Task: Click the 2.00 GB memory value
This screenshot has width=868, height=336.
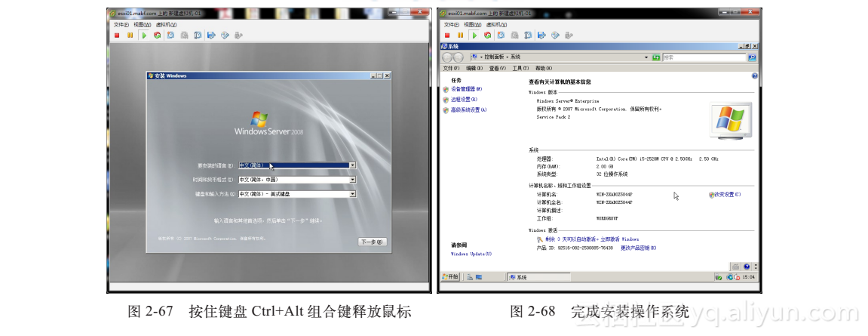Action: click(x=605, y=166)
